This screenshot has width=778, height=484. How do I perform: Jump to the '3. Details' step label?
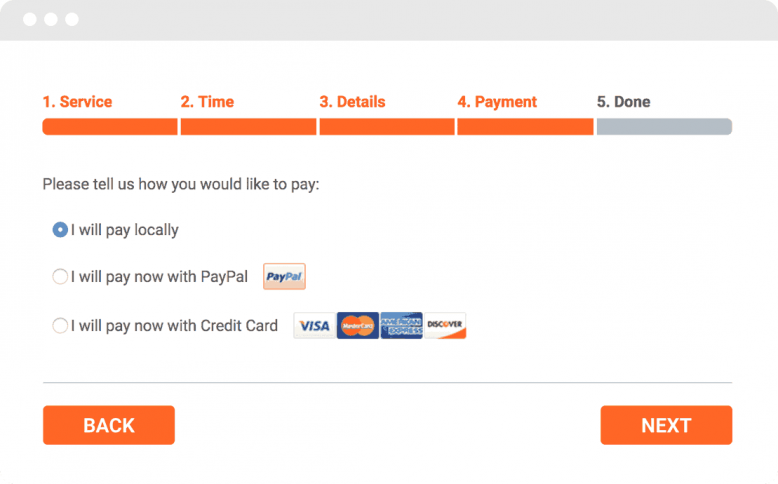[352, 102]
